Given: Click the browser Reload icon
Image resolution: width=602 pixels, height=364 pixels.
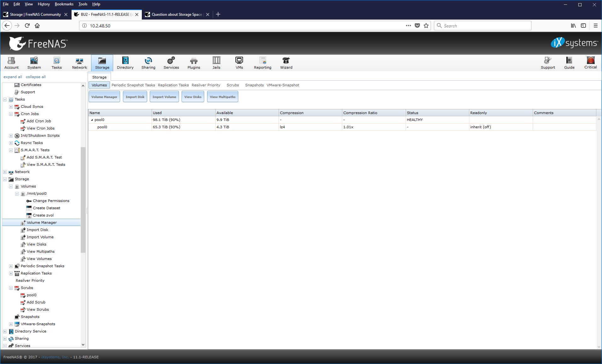Looking at the screenshot, I should (x=27, y=26).
